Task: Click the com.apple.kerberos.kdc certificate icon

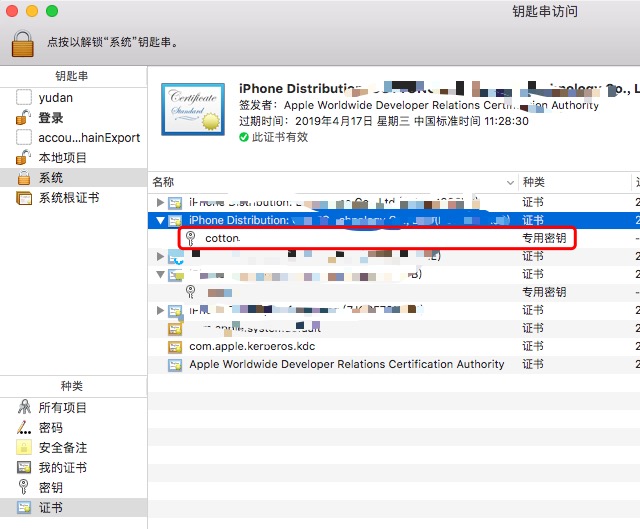Action: click(175, 347)
